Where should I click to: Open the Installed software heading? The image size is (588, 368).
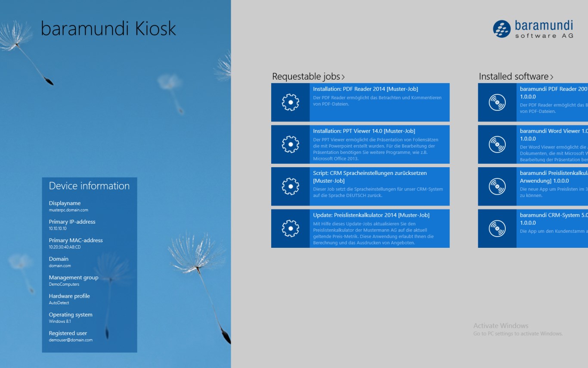click(514, 77)
